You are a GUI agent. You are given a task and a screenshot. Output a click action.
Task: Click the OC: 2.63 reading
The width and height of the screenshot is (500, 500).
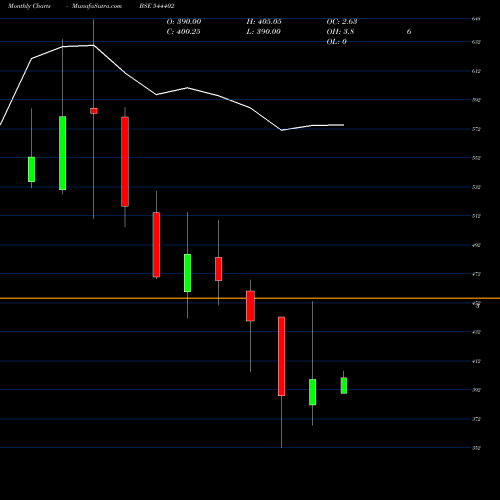342,22
